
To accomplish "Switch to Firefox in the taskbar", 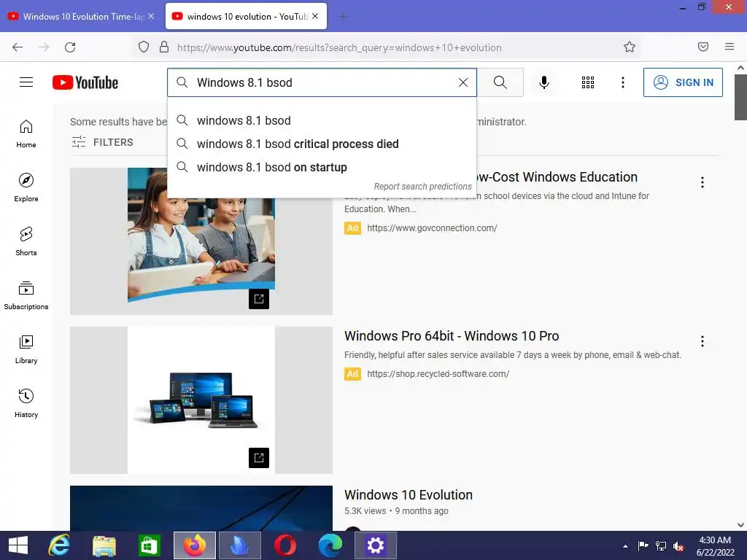I will [x=194, y=545].
